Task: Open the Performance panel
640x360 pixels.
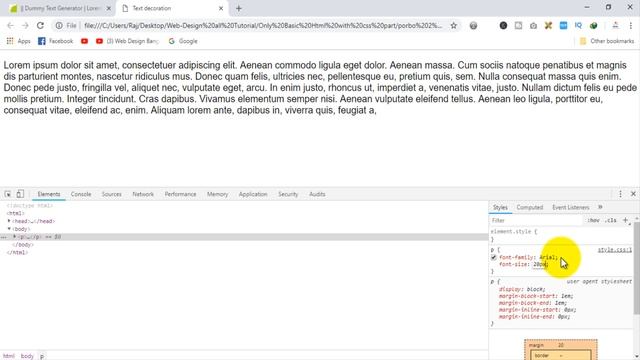Action: 180,194
